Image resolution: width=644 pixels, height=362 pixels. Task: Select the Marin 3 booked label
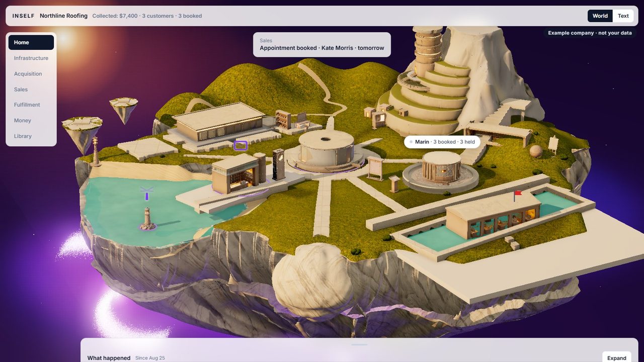pos(443,142)
